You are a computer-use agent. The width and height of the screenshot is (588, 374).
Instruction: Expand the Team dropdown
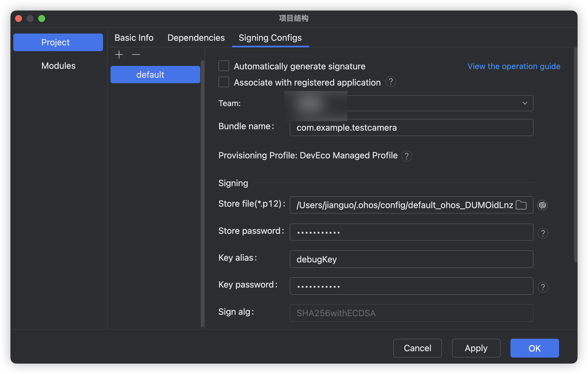[525, 103]
